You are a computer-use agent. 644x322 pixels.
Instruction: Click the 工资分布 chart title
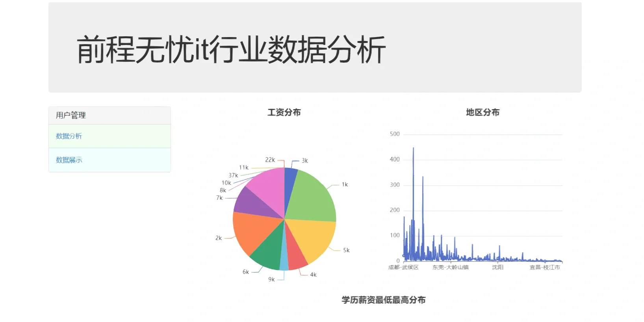(284, 112)
